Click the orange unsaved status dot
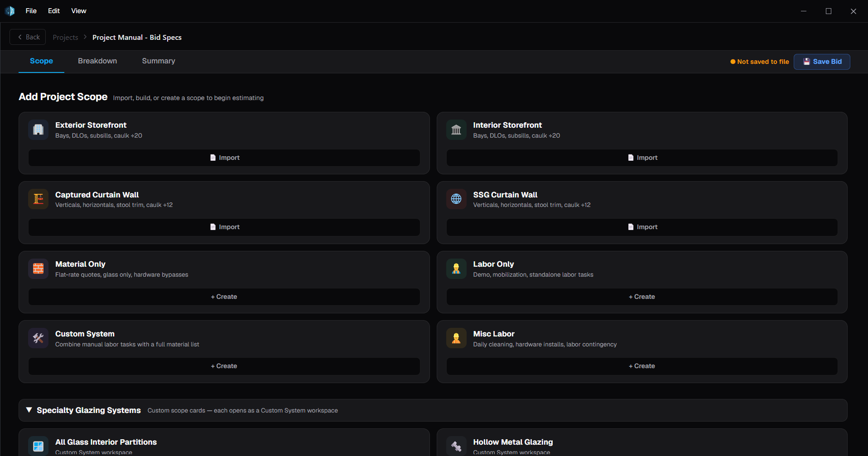The width and height of the screenshot is (868, 456). [x=733, y=62]
